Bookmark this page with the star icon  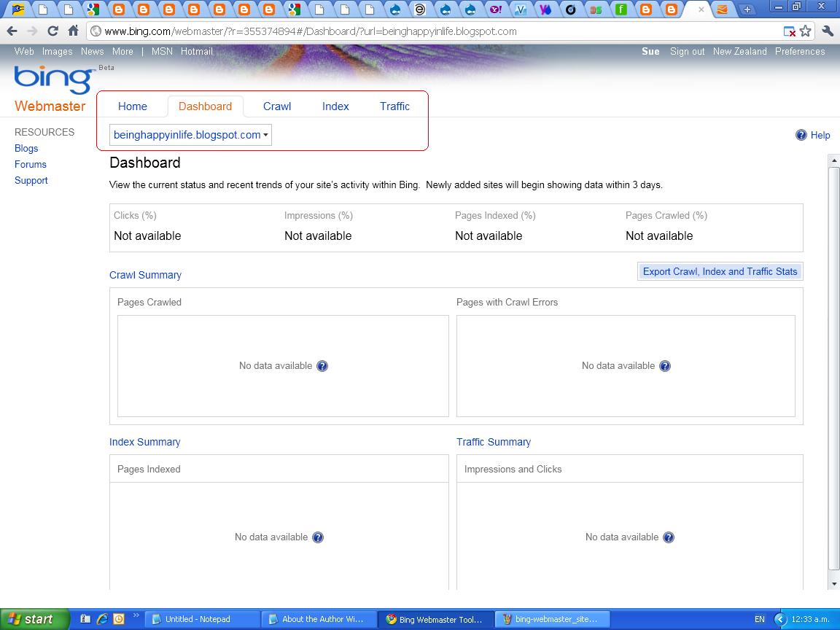tap(805, 31)
